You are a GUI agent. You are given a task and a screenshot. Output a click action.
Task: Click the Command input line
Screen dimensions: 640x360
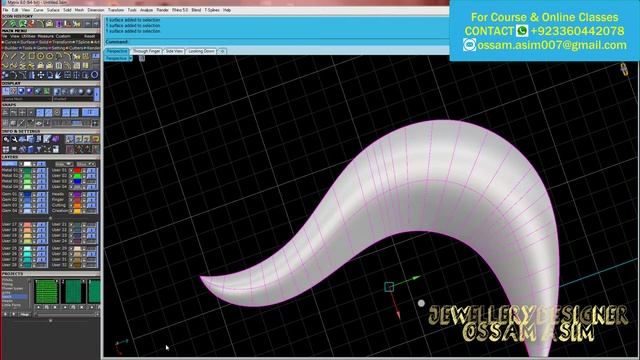277,42
